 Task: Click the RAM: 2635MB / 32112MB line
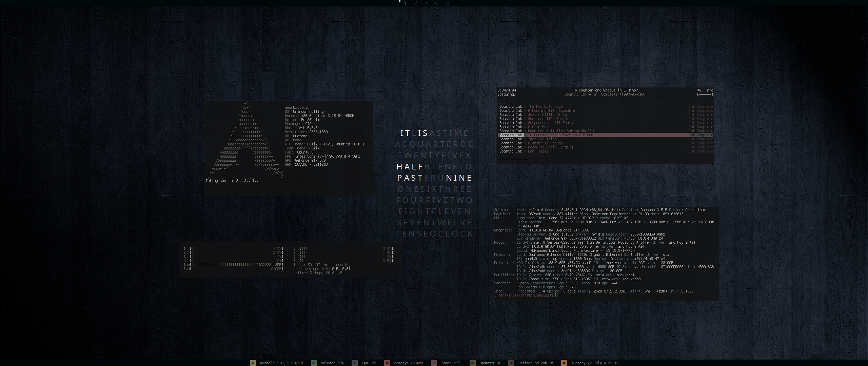(306, 164)
